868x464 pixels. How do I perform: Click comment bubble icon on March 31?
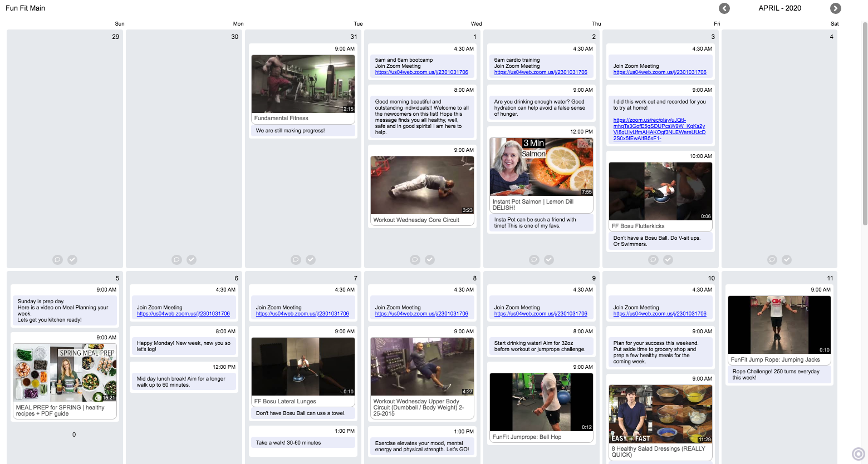(296, 260)
